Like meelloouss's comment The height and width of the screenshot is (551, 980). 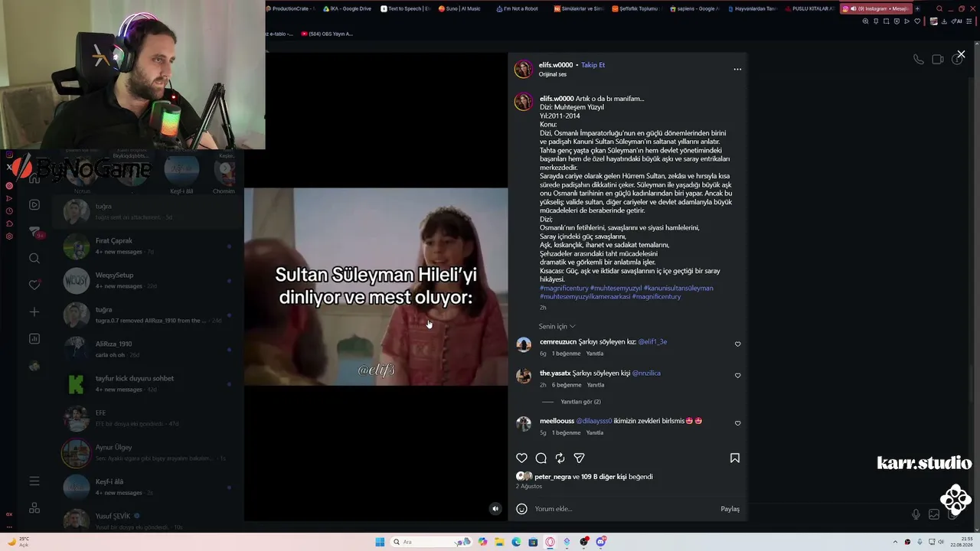(x=737, y=423)
